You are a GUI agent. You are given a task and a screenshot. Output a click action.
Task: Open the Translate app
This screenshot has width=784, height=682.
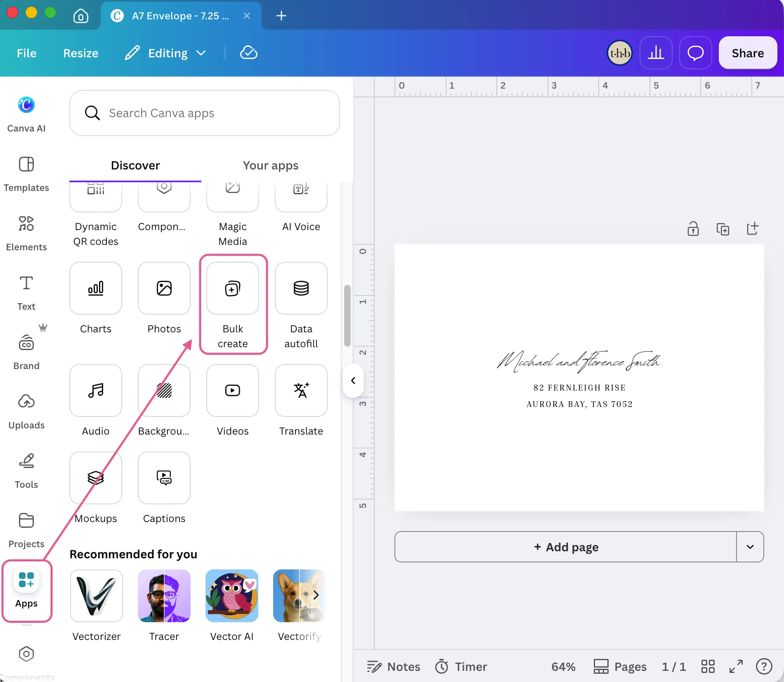click(301, 401)
